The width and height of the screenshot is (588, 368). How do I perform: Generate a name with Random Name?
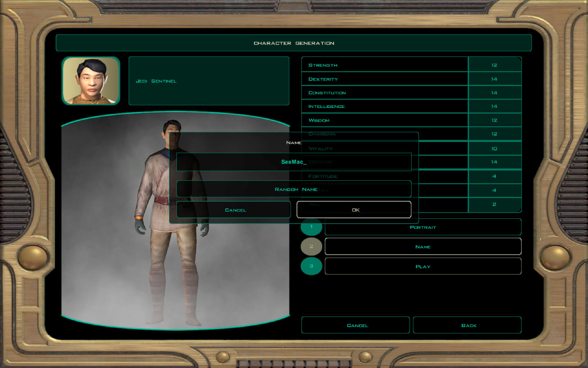(294, 189)
